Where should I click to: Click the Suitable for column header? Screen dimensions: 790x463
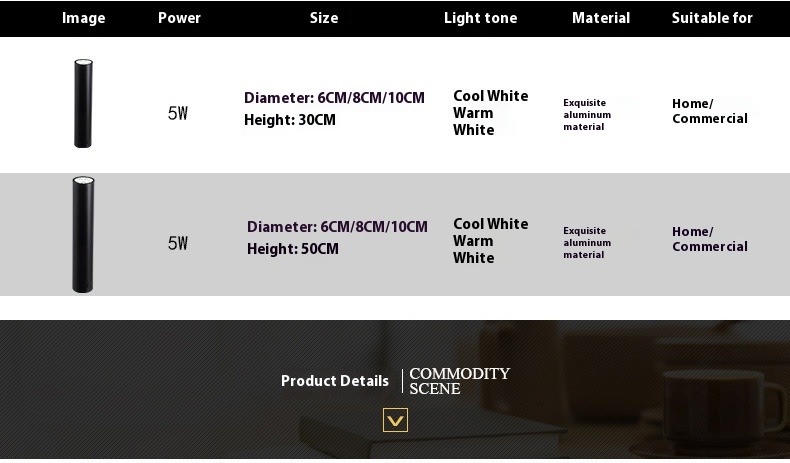pos(712,18)
